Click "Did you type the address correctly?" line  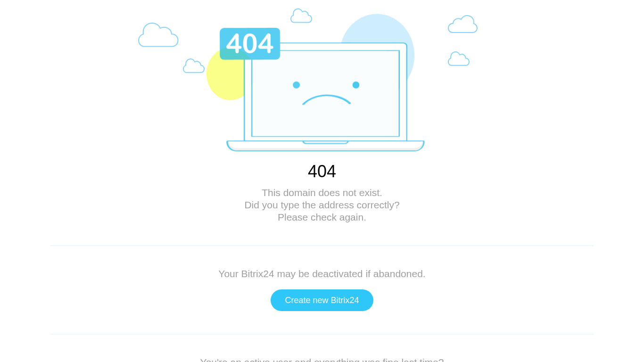click(322, 205)
